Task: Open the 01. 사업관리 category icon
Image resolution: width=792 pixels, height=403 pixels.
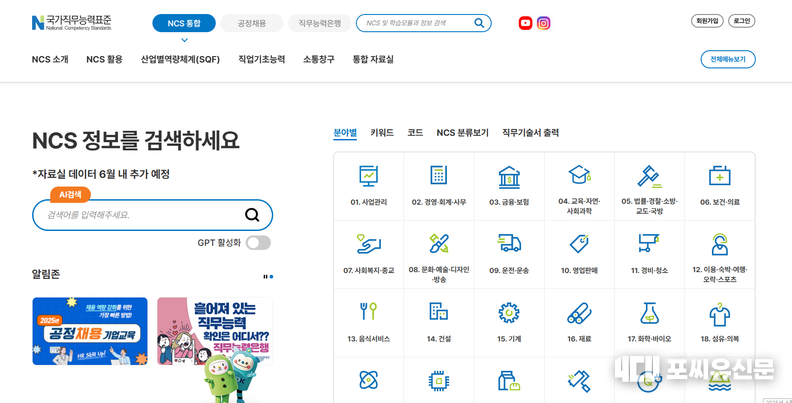Action: point(368,176)
